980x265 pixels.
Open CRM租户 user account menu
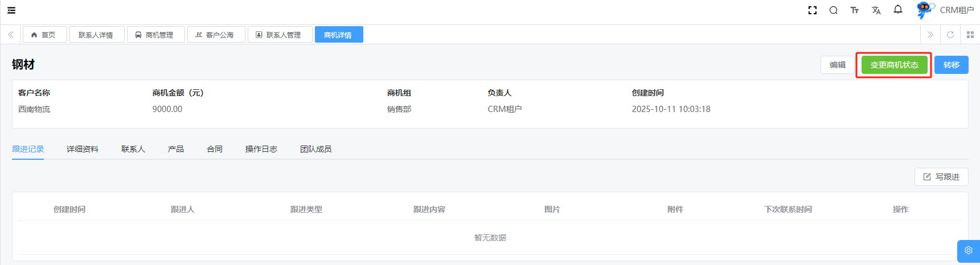(946, 10)
